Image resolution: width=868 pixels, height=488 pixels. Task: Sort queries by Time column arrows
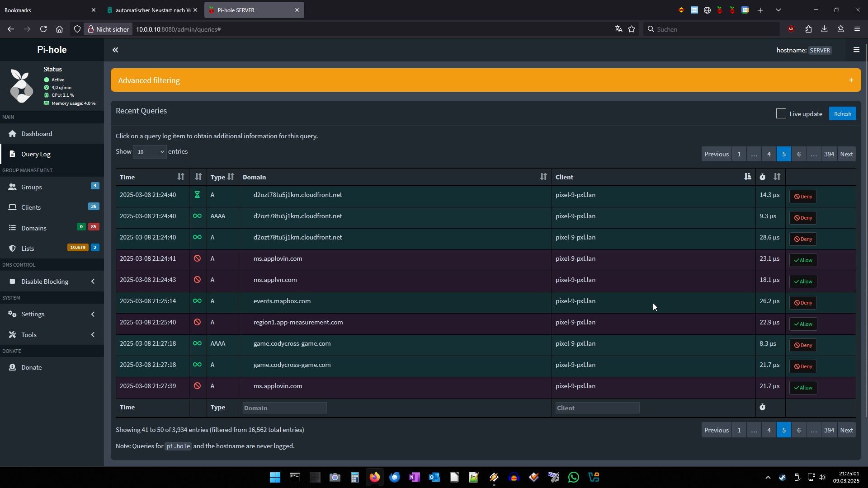point(180,177)
